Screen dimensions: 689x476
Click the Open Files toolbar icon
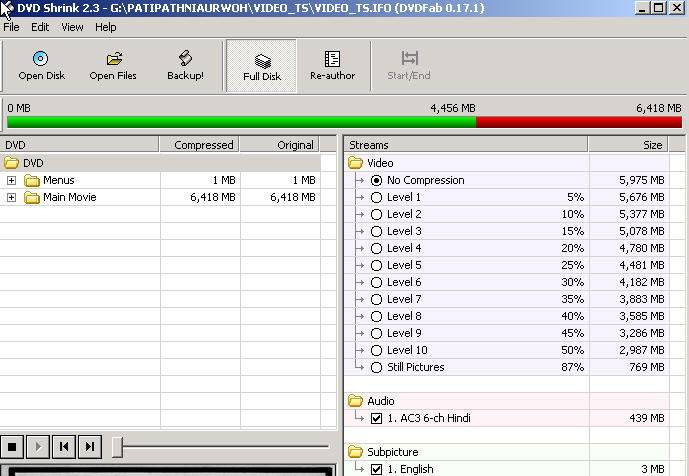(114, 58)
